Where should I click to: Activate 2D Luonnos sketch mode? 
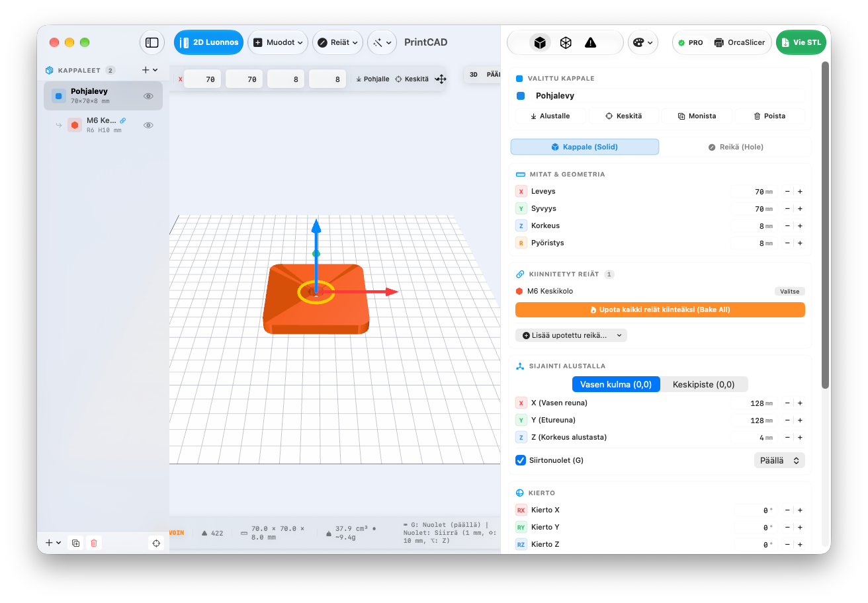click(x=208, y=42)
